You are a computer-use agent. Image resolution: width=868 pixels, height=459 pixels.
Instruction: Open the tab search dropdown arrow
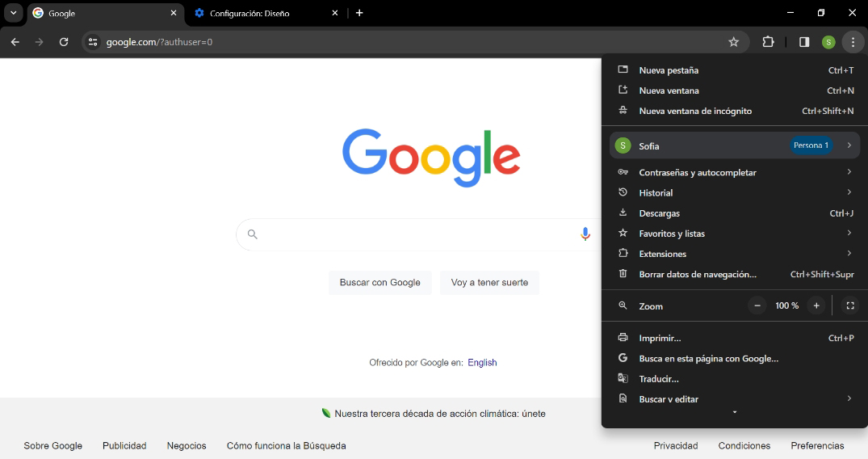(13, 13)
